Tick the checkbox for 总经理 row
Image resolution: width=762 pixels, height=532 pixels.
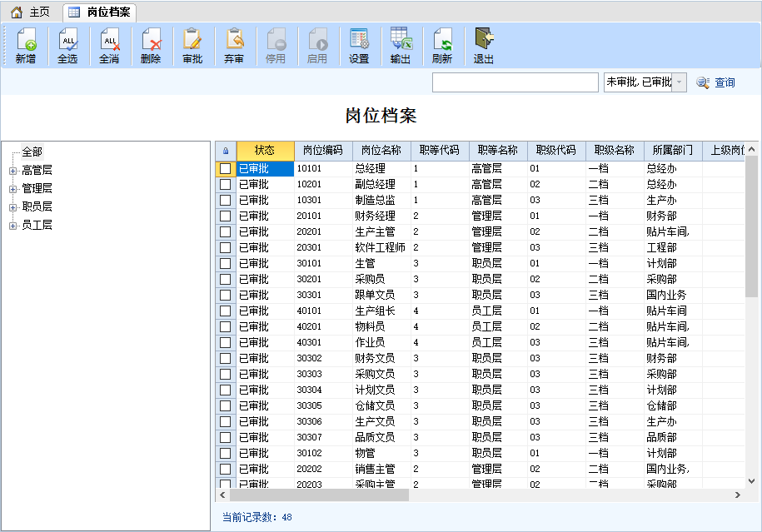coord(226,168)
